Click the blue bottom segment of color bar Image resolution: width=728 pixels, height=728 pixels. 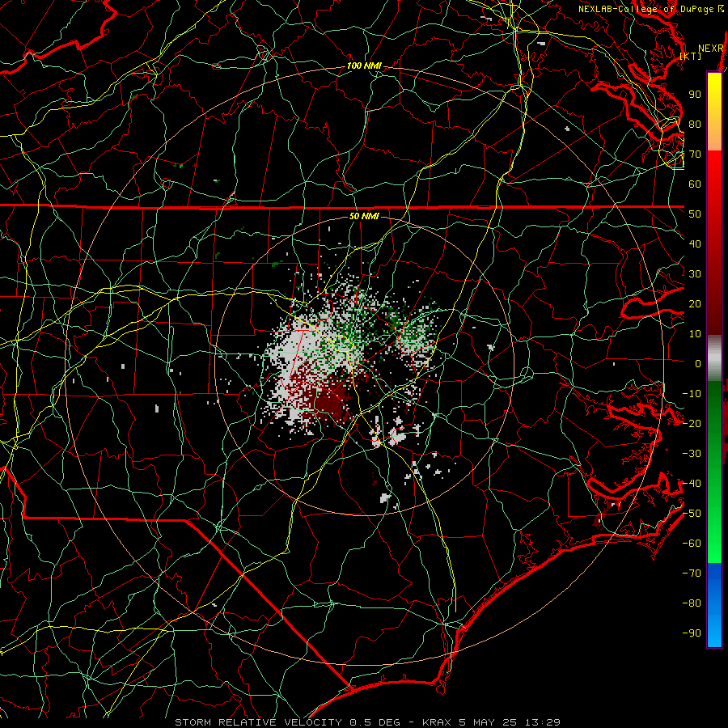coord(714,605)
